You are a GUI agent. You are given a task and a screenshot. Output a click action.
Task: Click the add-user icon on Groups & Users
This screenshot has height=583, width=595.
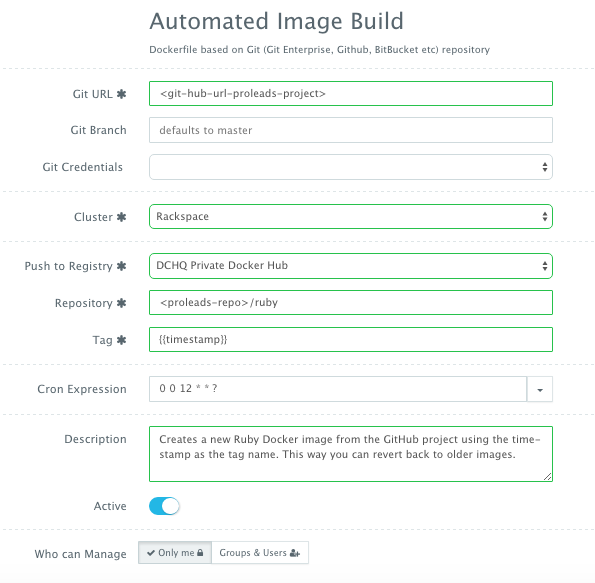coord(294,553)
